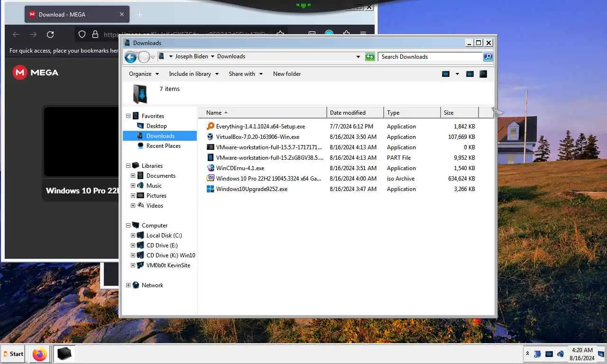Select WinCDEmu-4.1.exe file icon
Viewport: 607px width, 364px height.
tap(211, 168)
